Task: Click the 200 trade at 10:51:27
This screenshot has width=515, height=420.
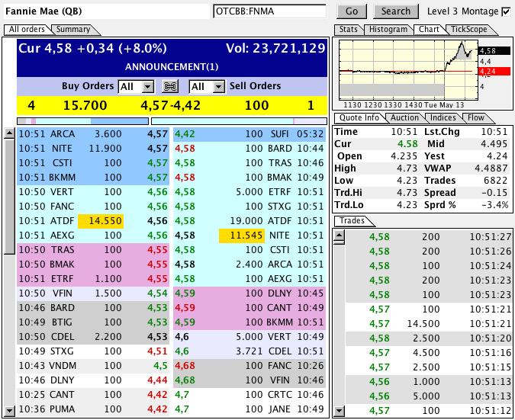Action: coord(429,237)
